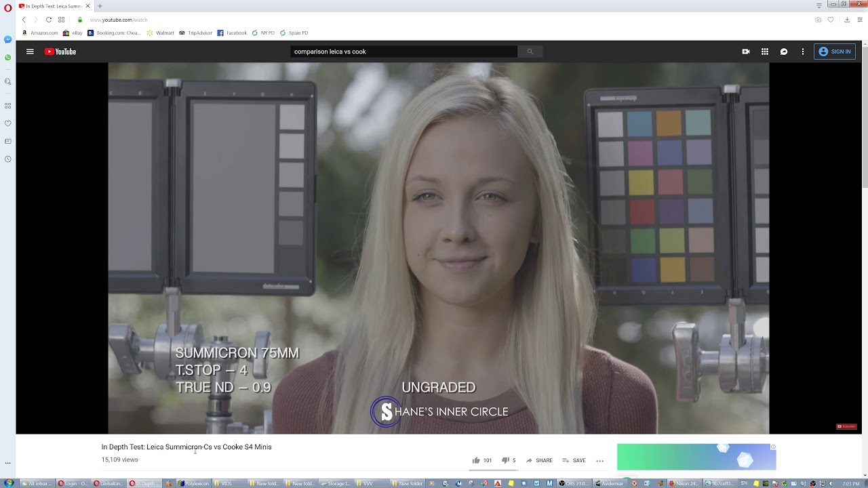Click the Windows Start button
The image size is (868, 488).
8,483
